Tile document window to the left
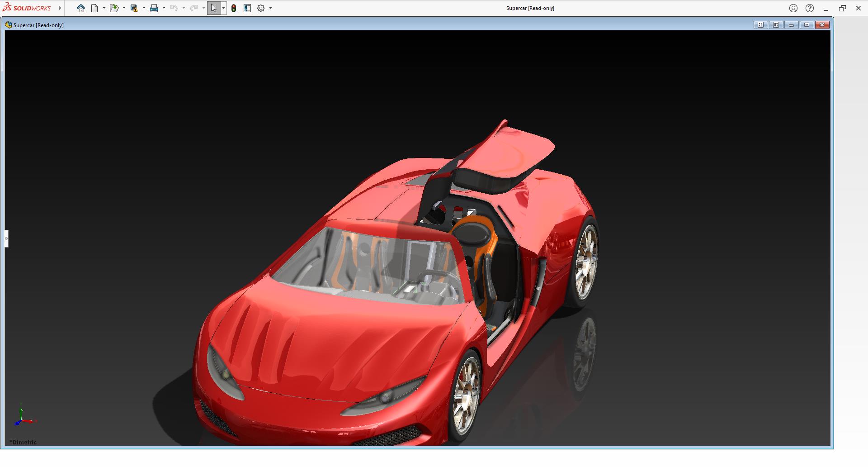Image resolution: width=868 pixels, height=467 pixels. 760,25
